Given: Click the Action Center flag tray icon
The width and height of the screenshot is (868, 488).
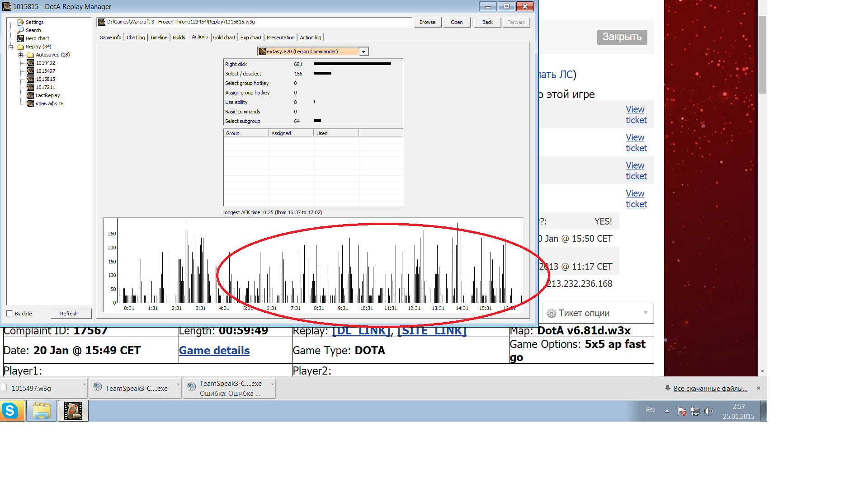Looking at the screenshot, I should (x=682, y=411).
